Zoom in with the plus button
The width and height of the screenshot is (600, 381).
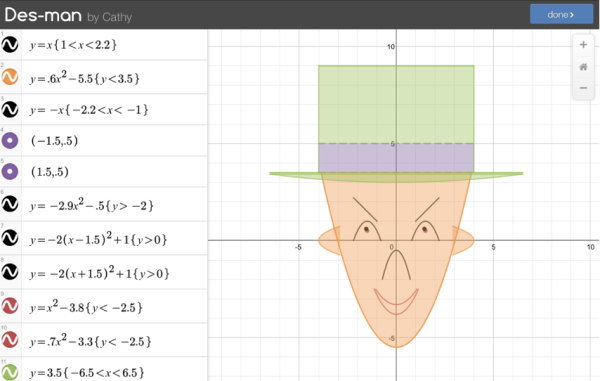pos(583,45)
